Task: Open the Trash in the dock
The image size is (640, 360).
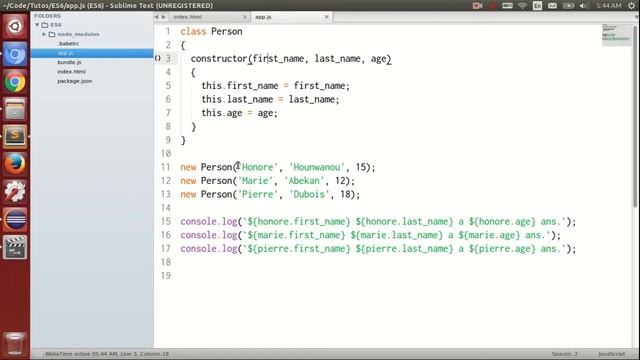Action: pyautogui.click(x=15, y=343)
